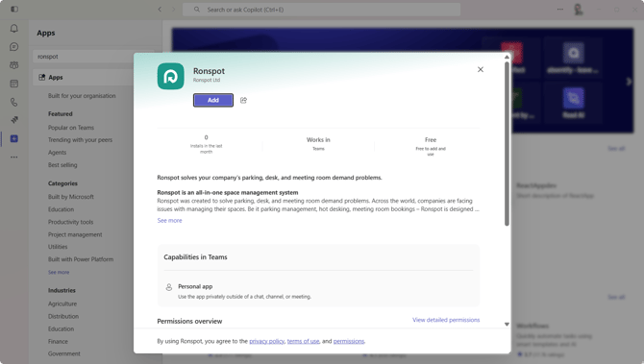Select the Distribution industry

pyautogui.click(x=63, y=316)
